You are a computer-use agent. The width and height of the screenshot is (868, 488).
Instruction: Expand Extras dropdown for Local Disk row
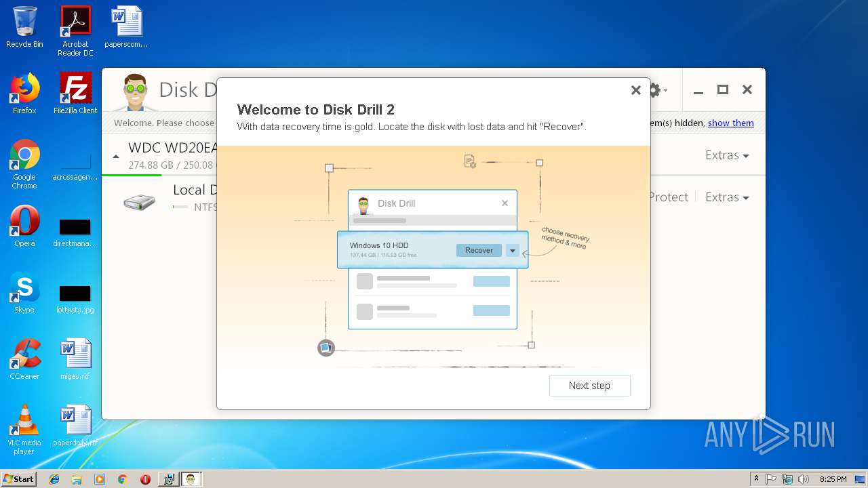pyautogui.click(x=727, y=197)
